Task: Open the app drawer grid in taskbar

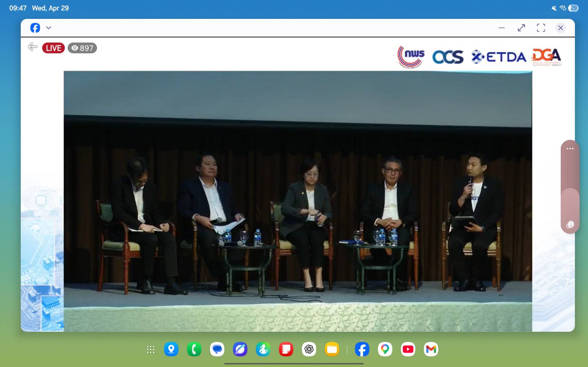Action: click(150, 349)
